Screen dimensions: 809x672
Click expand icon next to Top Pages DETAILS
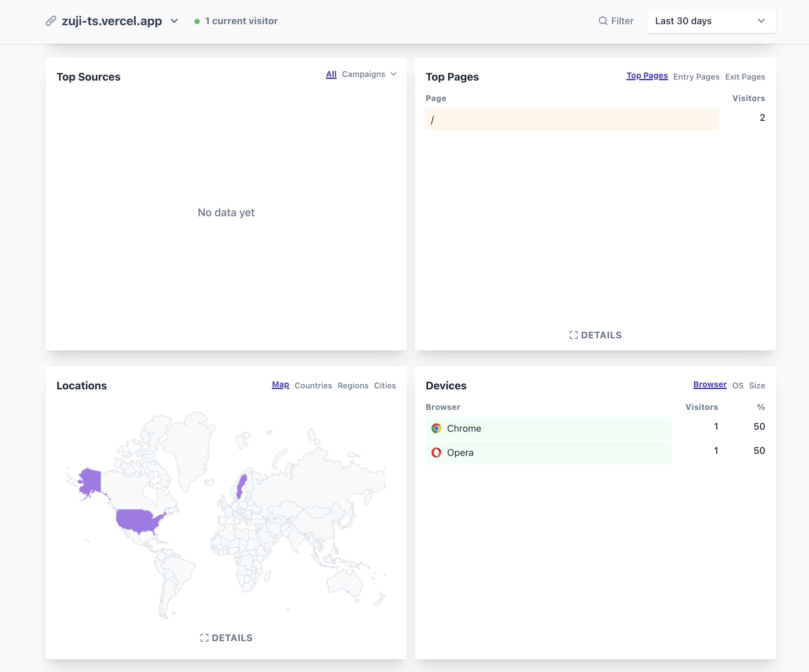tap(573, 335)
